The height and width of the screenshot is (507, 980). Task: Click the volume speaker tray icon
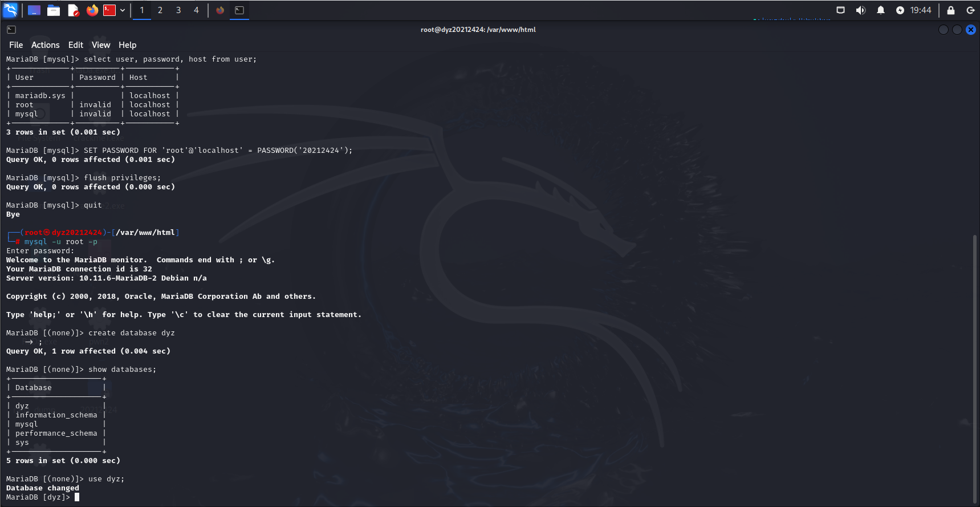[x=861, y=10]
